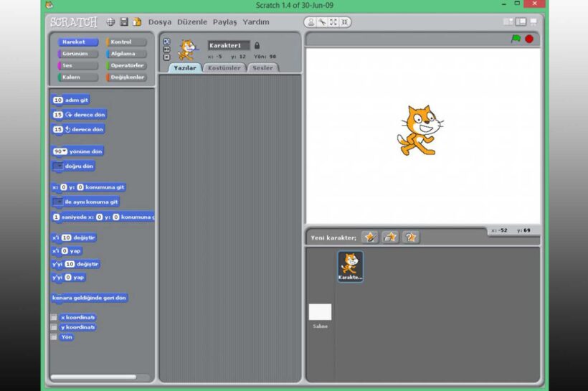Click the Karakter1 name field
Image resolution: width=588 pixels, height=391 pixels.
(229, 45)
